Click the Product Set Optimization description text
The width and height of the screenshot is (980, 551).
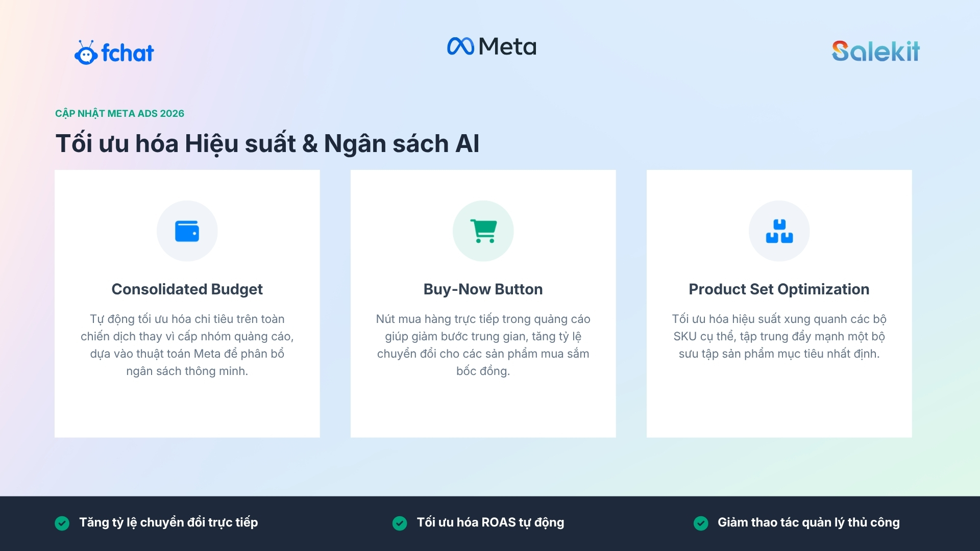pyautogui.click(x=779, y=336)
